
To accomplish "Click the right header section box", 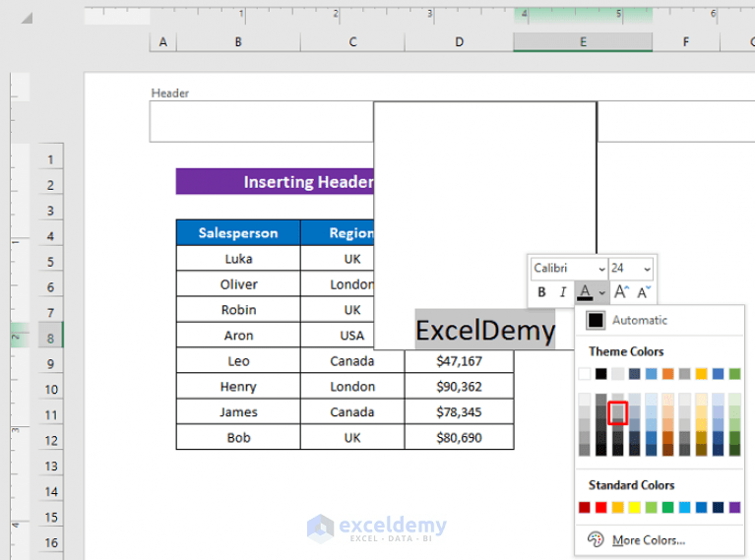I will click(x=676, y=121).
